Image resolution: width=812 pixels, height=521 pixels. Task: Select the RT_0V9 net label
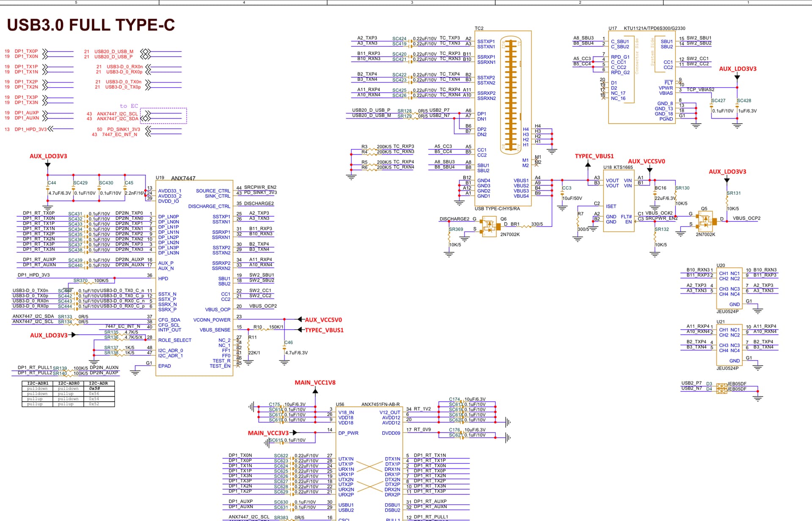pyautogui.click(x=422, y=430)
